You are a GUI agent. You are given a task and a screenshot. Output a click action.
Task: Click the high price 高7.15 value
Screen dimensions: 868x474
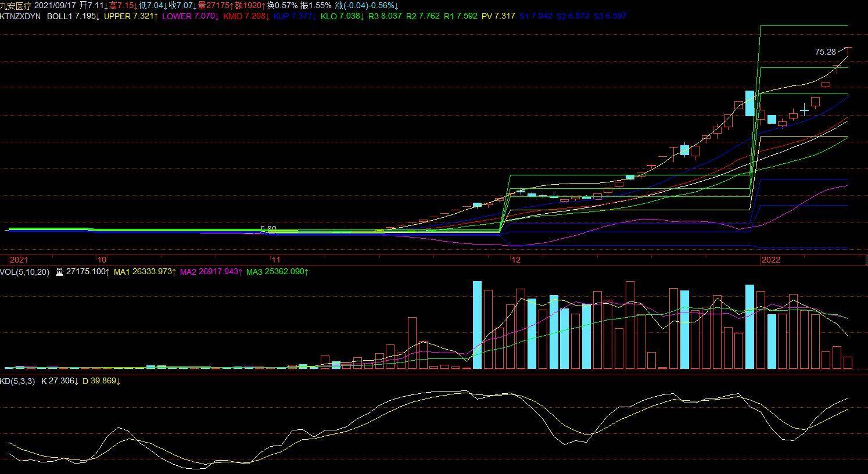coord(123,5)
